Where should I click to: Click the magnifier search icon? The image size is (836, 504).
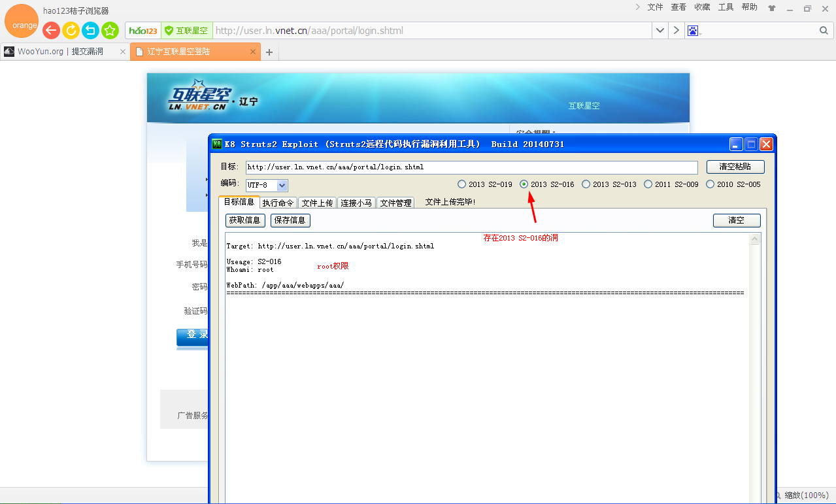[x=824, y=31]
